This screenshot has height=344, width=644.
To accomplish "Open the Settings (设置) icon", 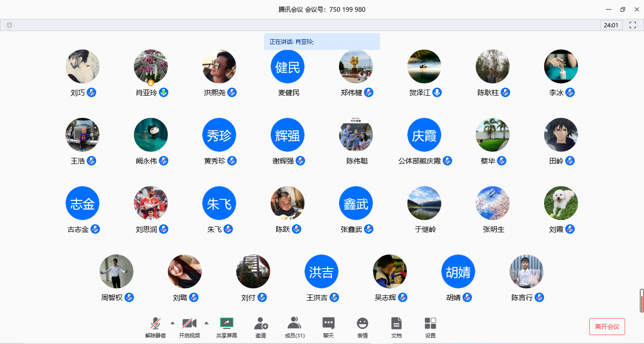I will pyautogui.click(x=430, y=323).
